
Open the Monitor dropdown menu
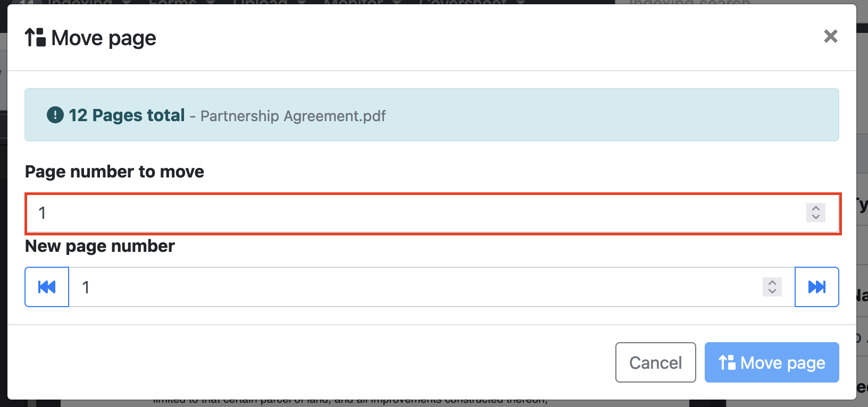click(x=360, y=3)
